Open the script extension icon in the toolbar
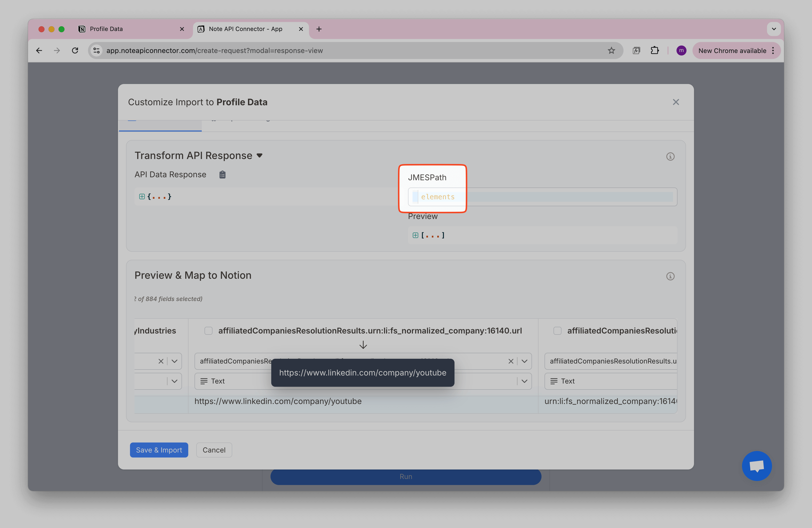 [x=636, y=50]
